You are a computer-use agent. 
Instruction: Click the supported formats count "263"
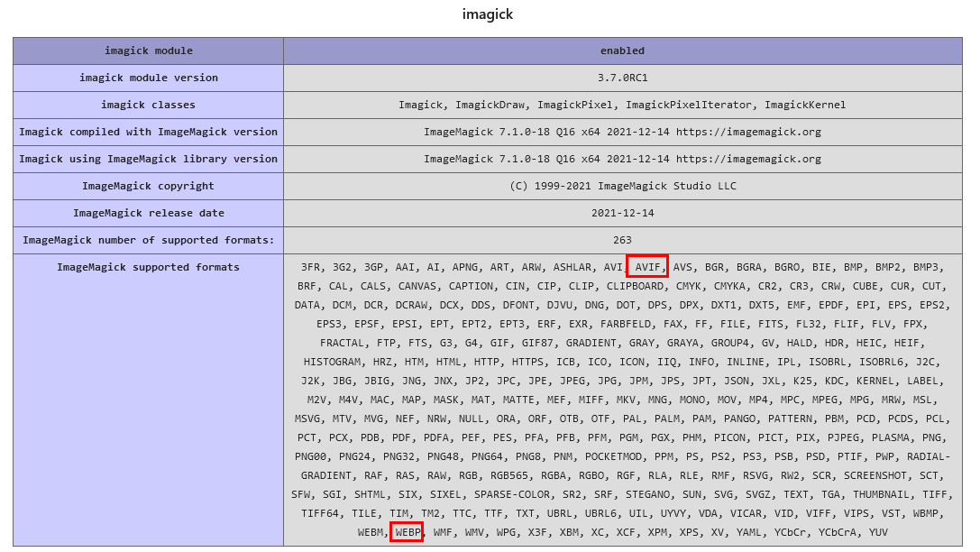coord(622,240)
